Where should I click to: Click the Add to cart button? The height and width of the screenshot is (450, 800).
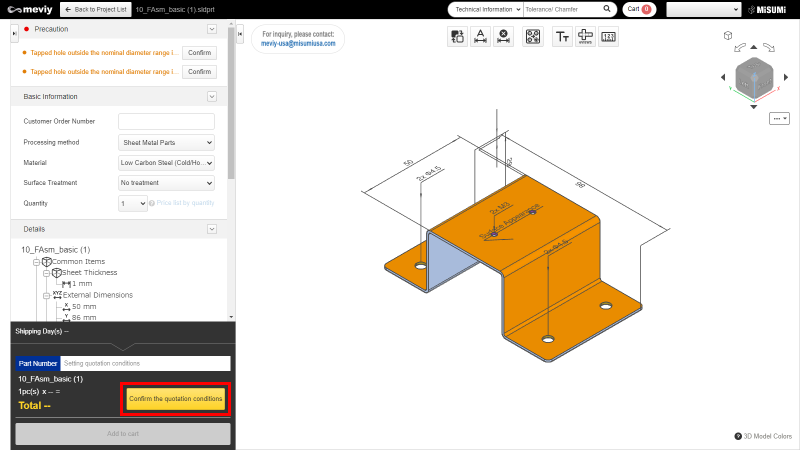coord(123,434)
